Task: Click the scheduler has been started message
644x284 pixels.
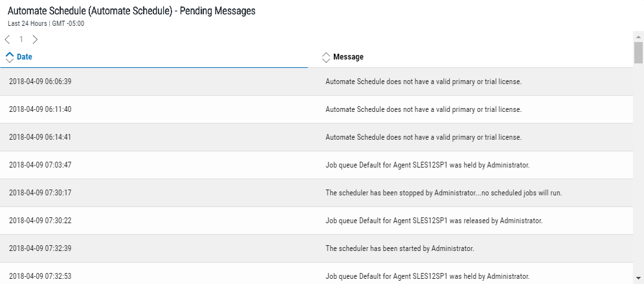Action: pyautogui.click(x=400, y=248)
